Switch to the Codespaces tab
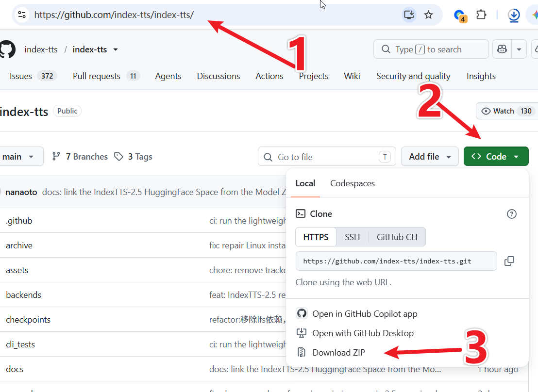538x392 pixels. tap(353, 183)
